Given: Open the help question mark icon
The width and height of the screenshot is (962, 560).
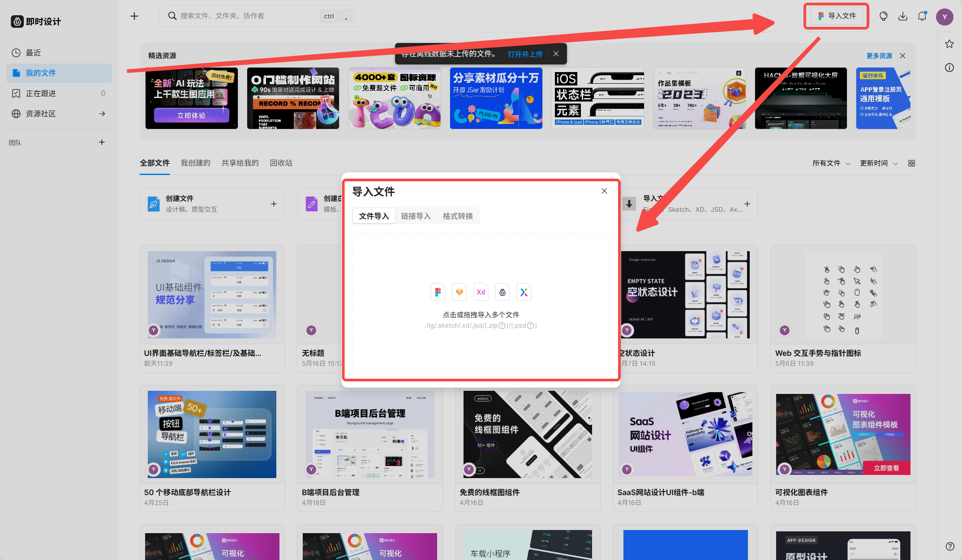Looking at the screenshot, I should 950,547.
